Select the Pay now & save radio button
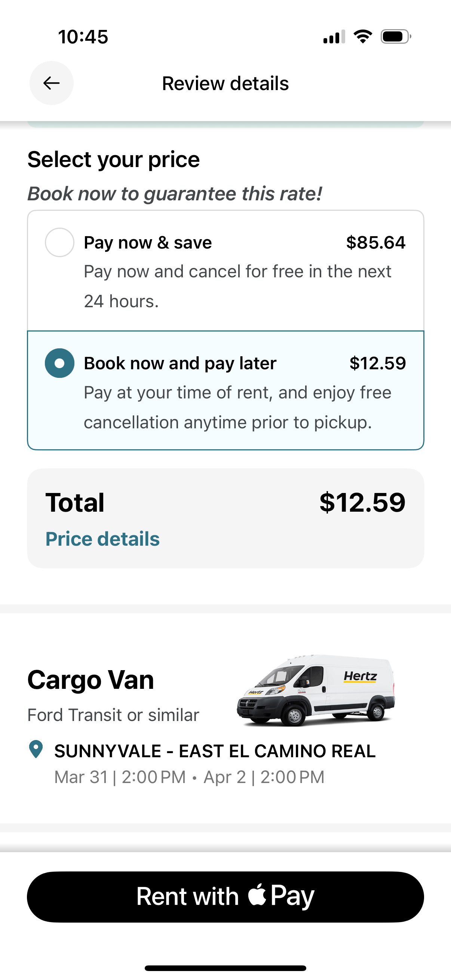451x980 pixels. pos(59,242)
